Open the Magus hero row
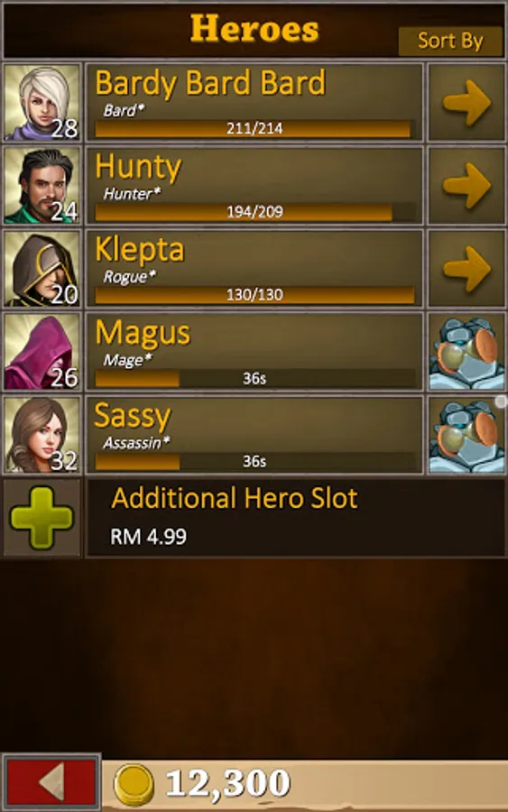 coord(254,352)
